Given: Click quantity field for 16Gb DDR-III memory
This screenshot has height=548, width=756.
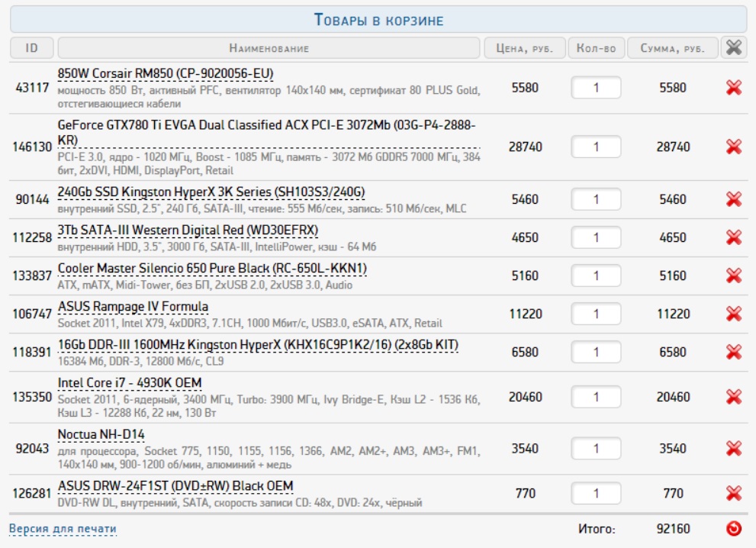Looking at the screenshot, I should pyautogui.click(x=596, y=352).
